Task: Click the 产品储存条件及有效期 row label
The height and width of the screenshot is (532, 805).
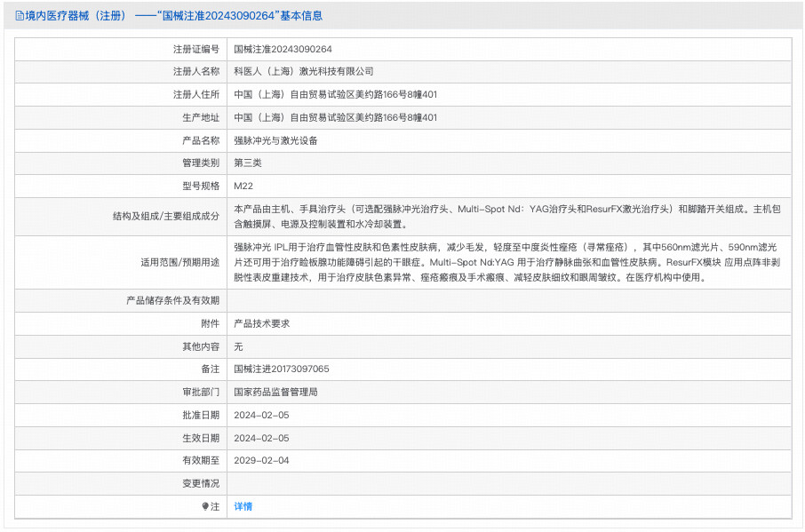Action: pyautogui.click(x=172, y=301)
